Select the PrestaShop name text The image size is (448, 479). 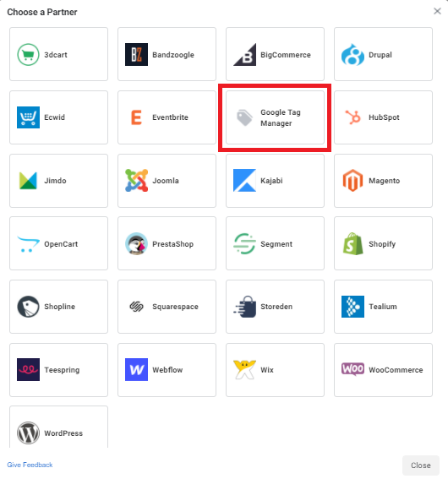173,244
